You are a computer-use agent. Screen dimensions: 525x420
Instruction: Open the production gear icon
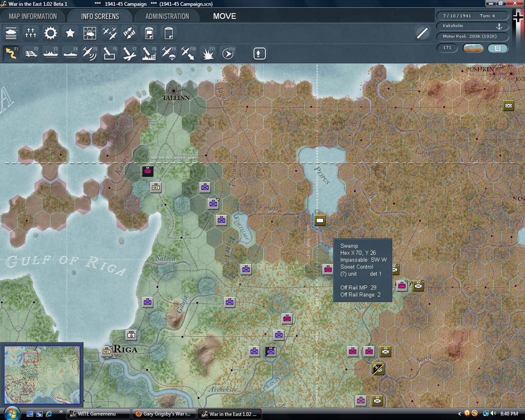[x=50, y=33]
